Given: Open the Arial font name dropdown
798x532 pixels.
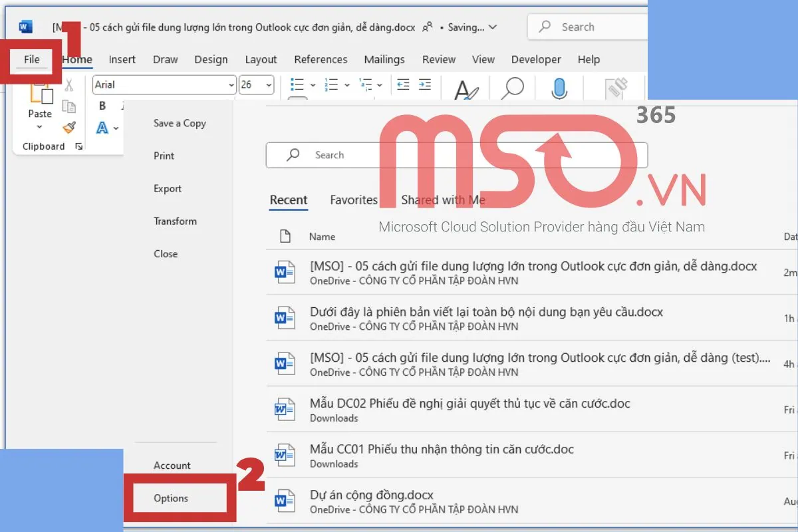Looking at the screenshot, I should click(229, 85).
